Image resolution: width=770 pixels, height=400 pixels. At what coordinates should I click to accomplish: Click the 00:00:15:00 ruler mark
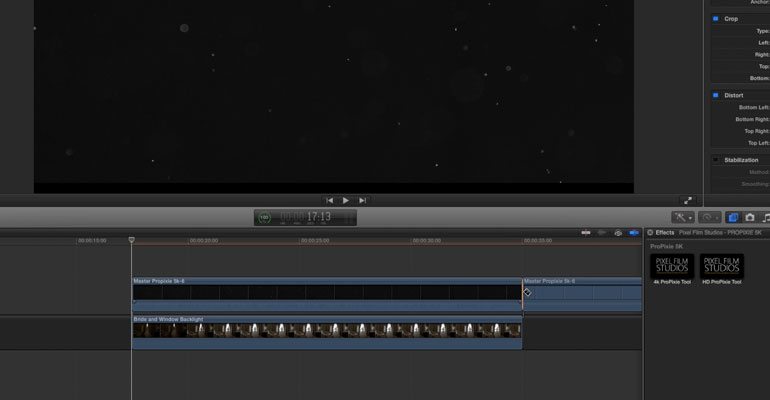point(92,241)
